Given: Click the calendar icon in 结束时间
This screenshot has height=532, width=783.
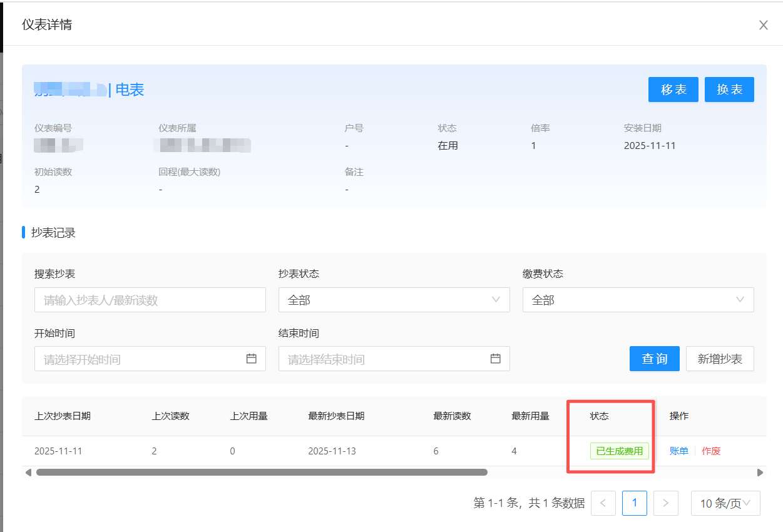Looking at the screenshot, I should point(496,359).
